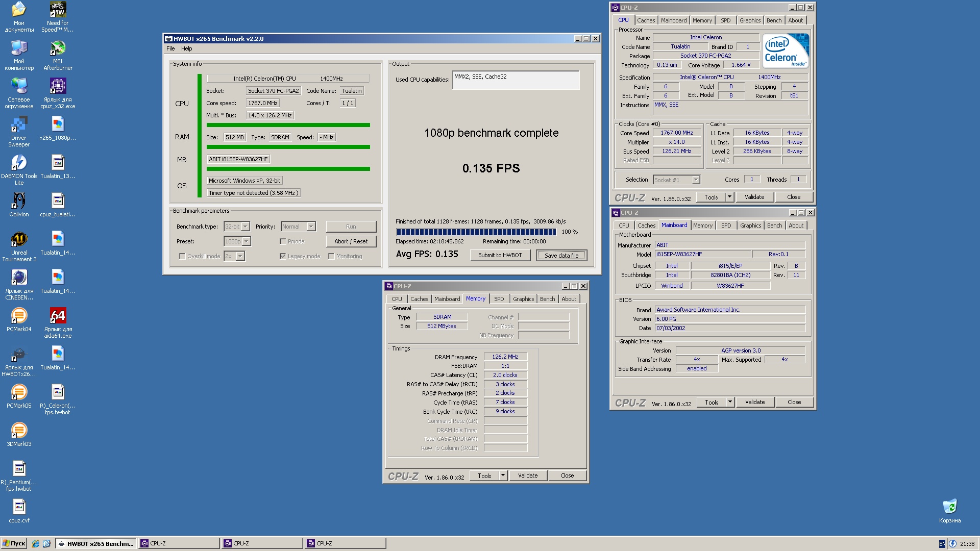Click Validate in the CPU tab window
The width and height of the screenshot is (980, 551).
[754, 197]
